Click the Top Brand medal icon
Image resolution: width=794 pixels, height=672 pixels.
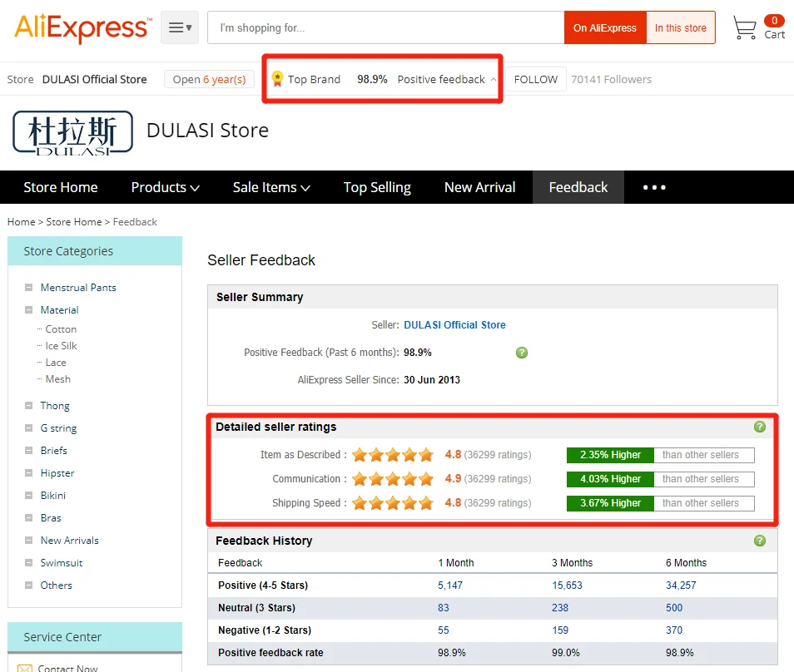[277, 79]
